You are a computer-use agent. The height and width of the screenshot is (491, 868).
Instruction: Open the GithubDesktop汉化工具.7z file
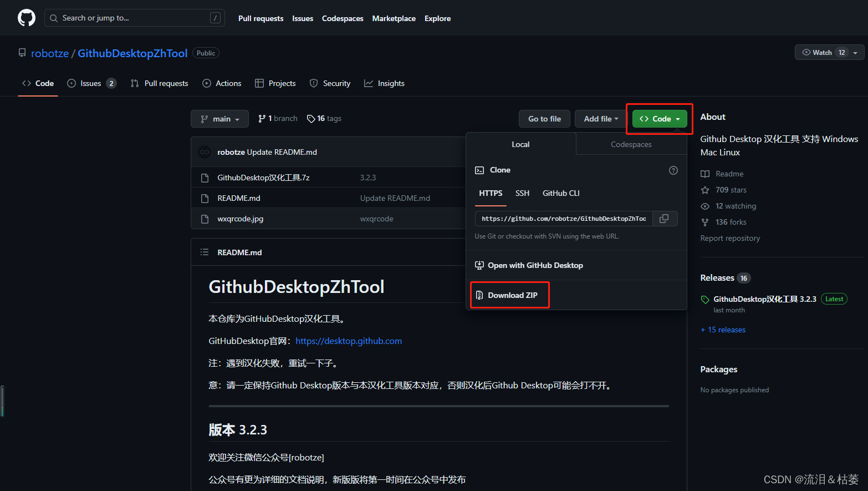(x=263, y=178)
